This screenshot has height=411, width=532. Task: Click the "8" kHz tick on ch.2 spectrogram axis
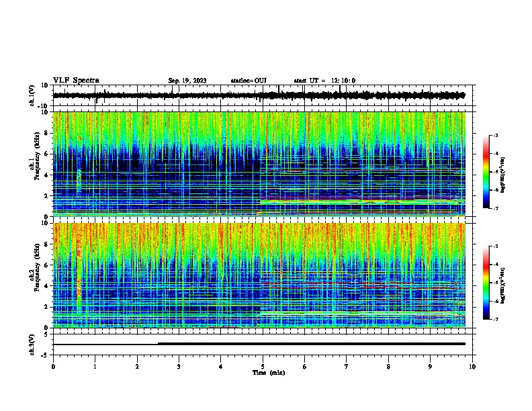[x=47, y=244]
